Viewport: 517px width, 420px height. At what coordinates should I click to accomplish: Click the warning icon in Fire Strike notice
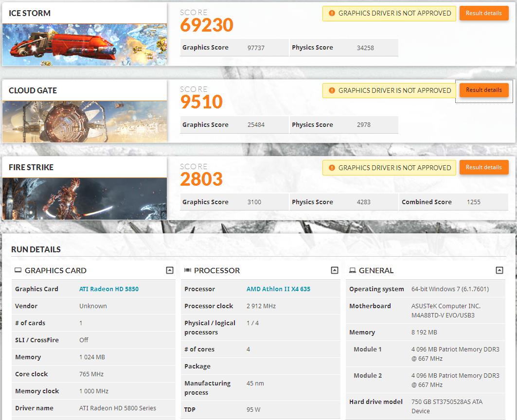point(332,168)
